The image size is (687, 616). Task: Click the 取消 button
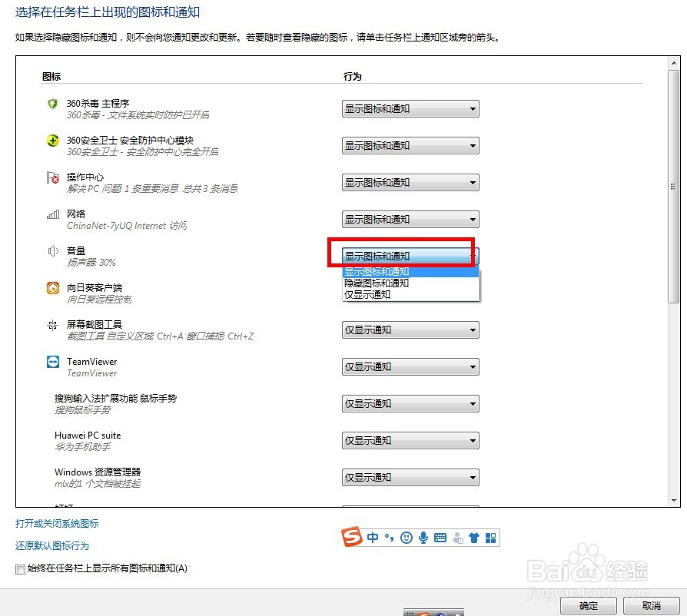(x=652, y=605)
